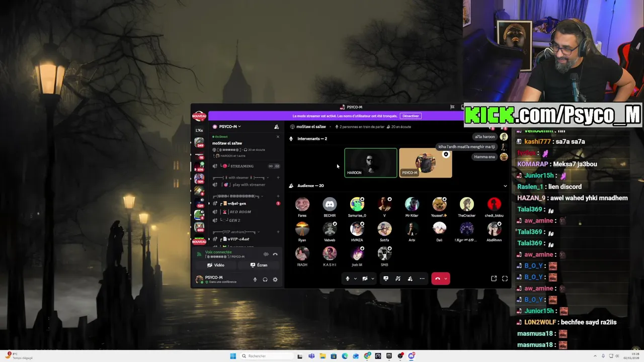644x362 pixels.
Task: Join the 'play with streamer' voice channel
Action: coord(246,185)
